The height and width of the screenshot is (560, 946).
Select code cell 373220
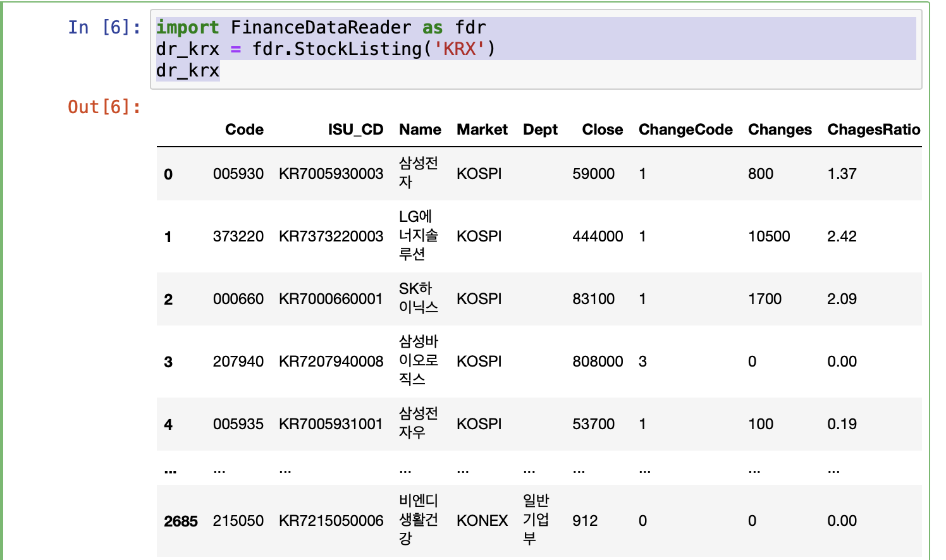[238, 236]
